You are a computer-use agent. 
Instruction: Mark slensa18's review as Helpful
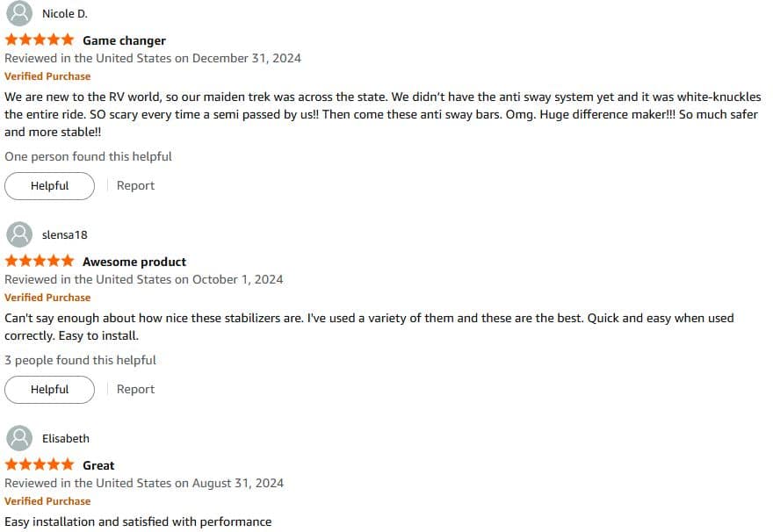pyautogui.click(x=49, y=389)
